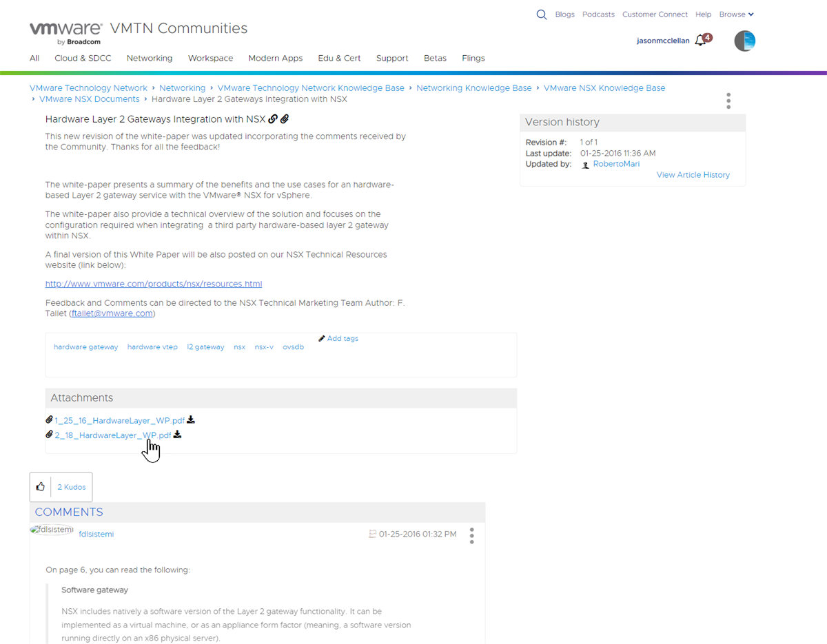The width and height of the screenshot is (827, 644).
Task: Select the hardware vtep tag
Action: [x=152, y=347]
